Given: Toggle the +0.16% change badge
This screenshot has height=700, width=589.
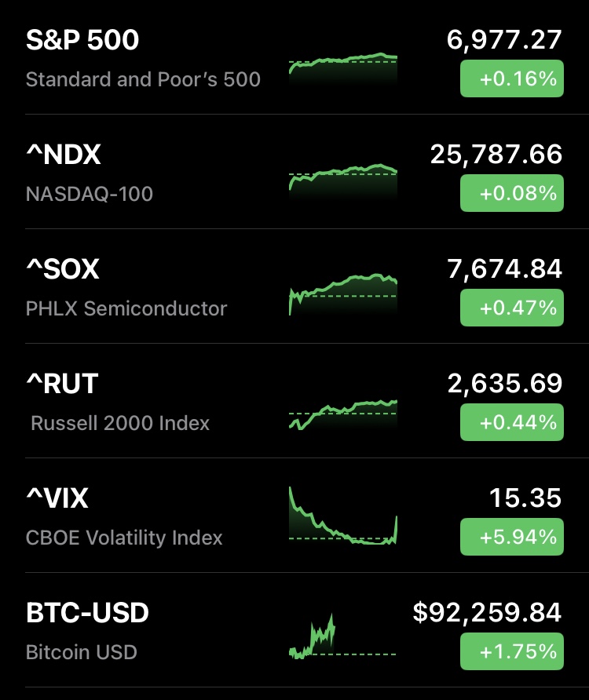Looking at the screenshot, I should coord(511,78).
